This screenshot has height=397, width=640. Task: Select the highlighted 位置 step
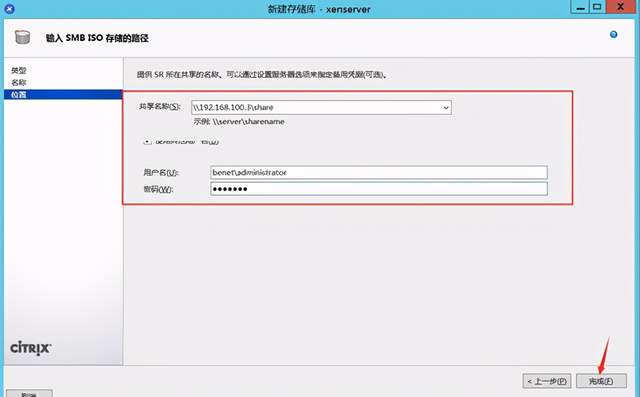click(x=63, y=95)
